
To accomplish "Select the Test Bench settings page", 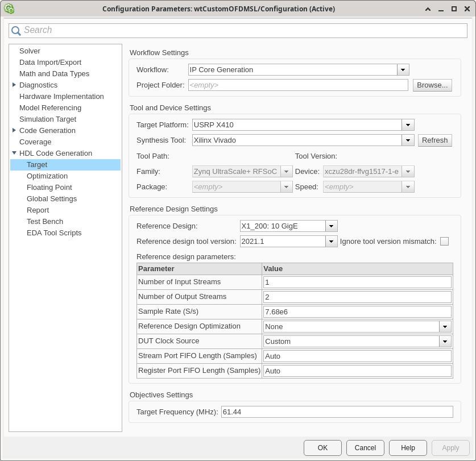I will coord(44,221).
